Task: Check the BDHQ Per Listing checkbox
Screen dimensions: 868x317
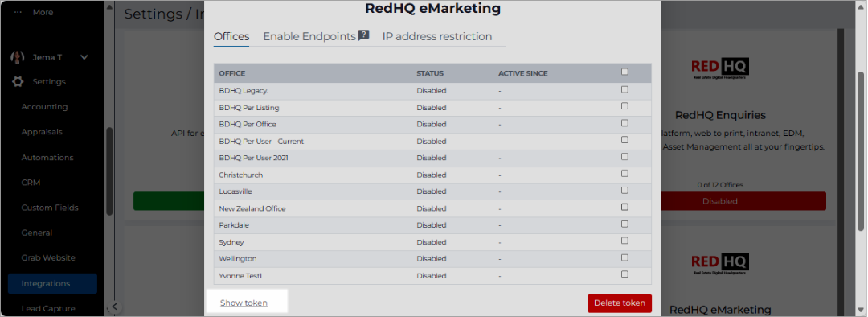Action: pyautogui.click(x=624, y=106)
